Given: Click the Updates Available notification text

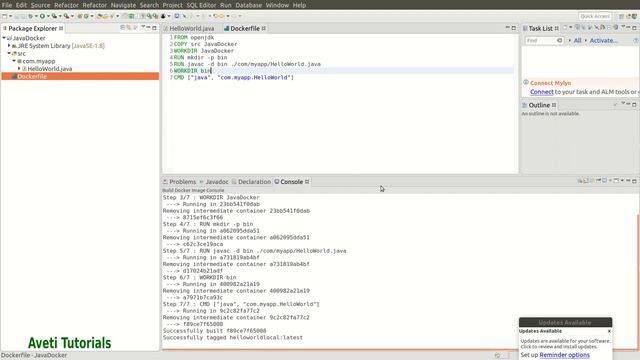Looking at the screenshot, I should [x=565, y=344].
